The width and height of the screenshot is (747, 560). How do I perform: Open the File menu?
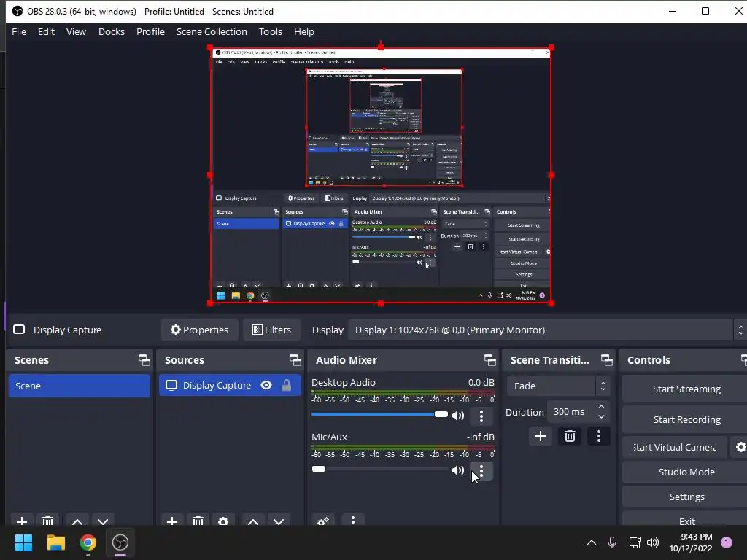pyautogui.click(x=19, y=31)
